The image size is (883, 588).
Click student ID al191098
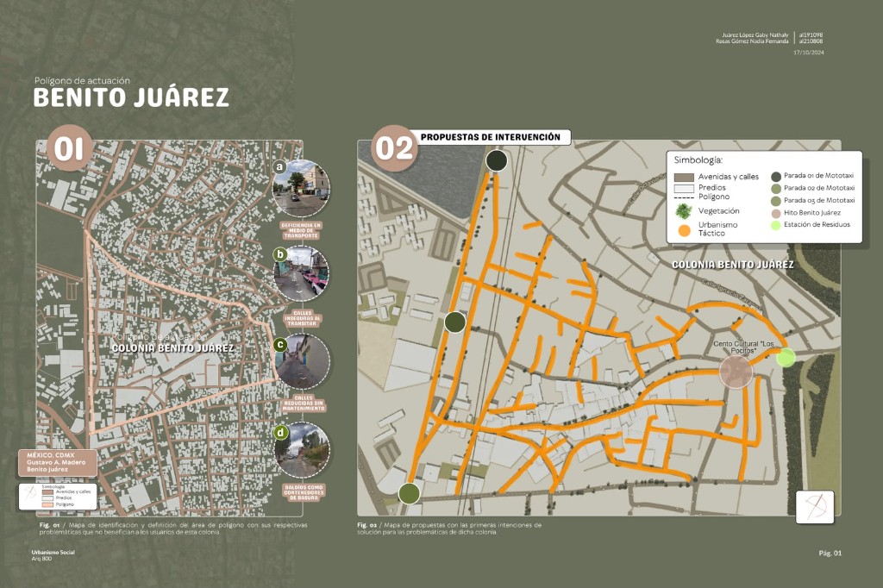[811, 35]
